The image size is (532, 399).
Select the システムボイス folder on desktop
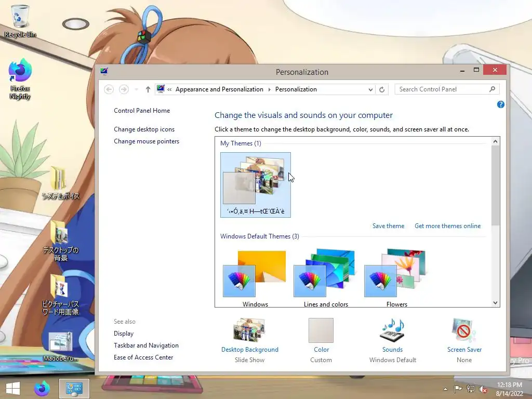click(x=60, y=182)
